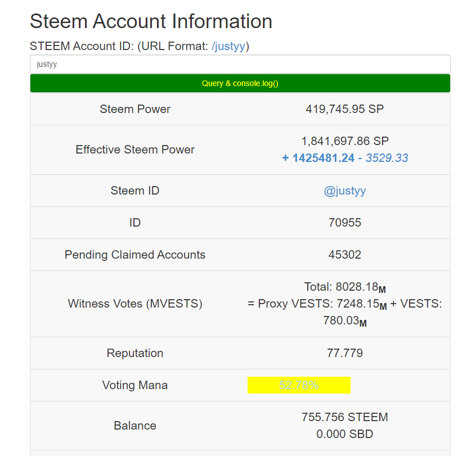Click the Steem Account Information heading
The image size is (476, 456).
(x=151, y=21)
